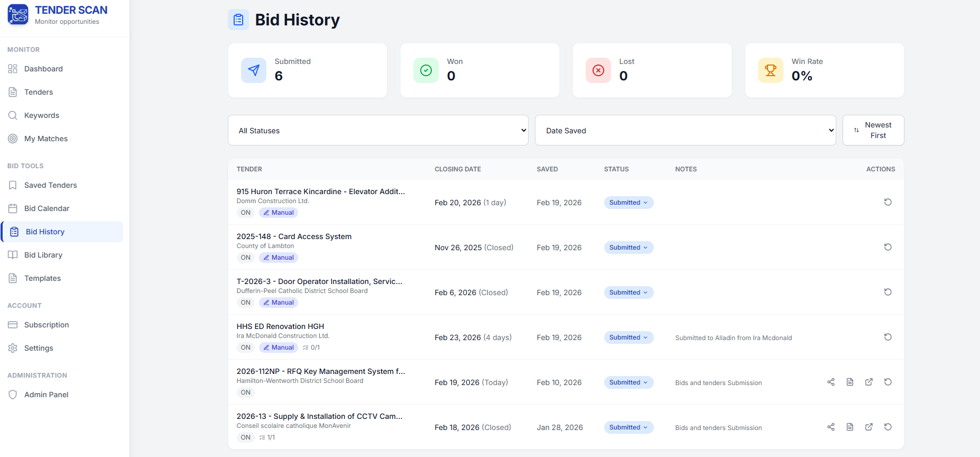Click the Win Rate trophy icon
Image resolution: width=980 pixels, height=457 pixels.
point(771,70)
